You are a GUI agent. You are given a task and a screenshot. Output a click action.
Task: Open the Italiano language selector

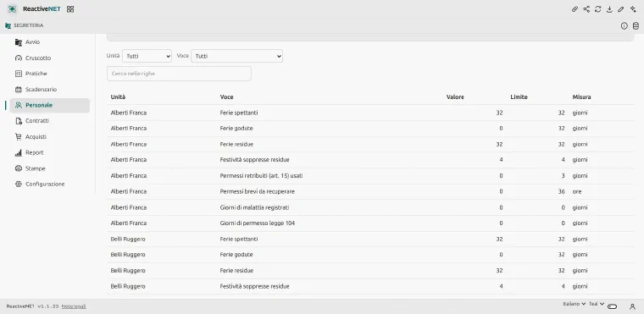tap(575, 304)
